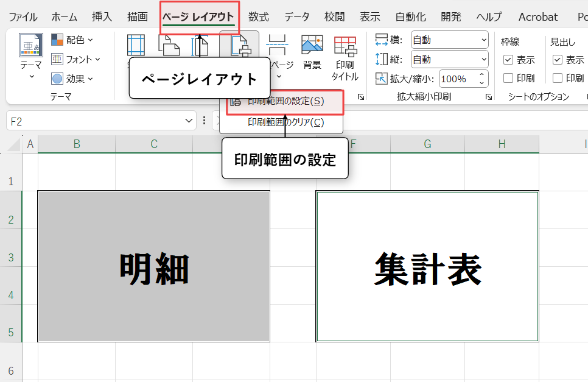Switch to the 数式 ribbon tab
Viewport: 588px width, 382px height.
(x=259, y=17)
